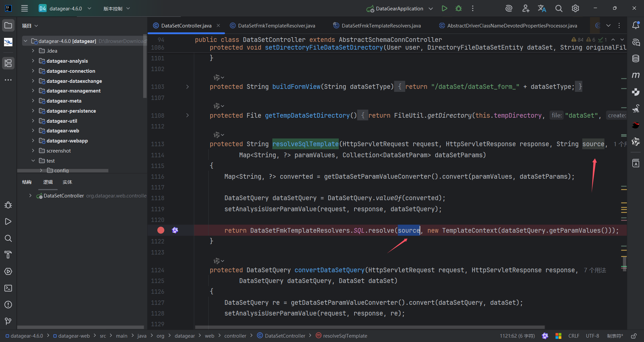The width and height of the screenshot is (644, 342).
Task: Open the Run tool window in left sidebar
Action: 8,222
